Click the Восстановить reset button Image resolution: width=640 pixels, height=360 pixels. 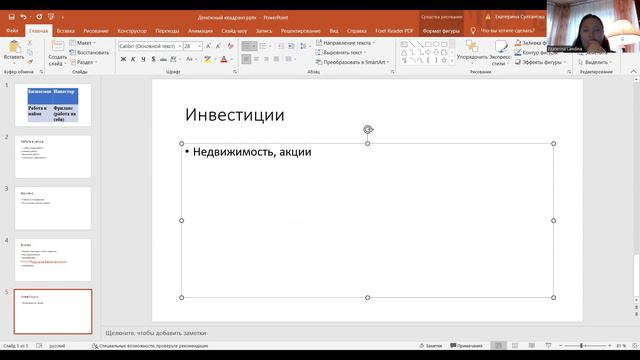click(x=89, y=53)
